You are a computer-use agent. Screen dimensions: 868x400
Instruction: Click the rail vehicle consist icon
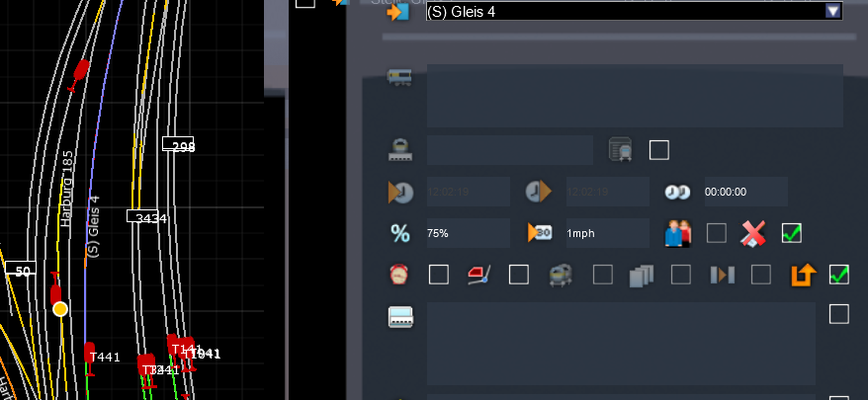pos(399,76)
